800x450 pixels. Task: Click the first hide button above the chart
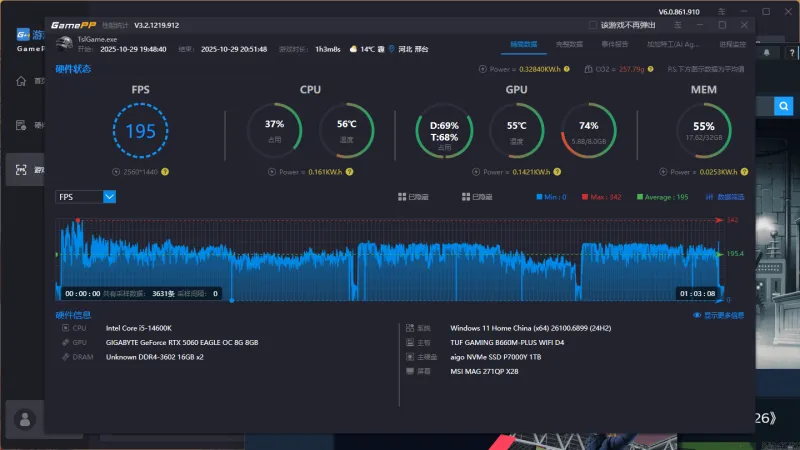click(412, 197)
